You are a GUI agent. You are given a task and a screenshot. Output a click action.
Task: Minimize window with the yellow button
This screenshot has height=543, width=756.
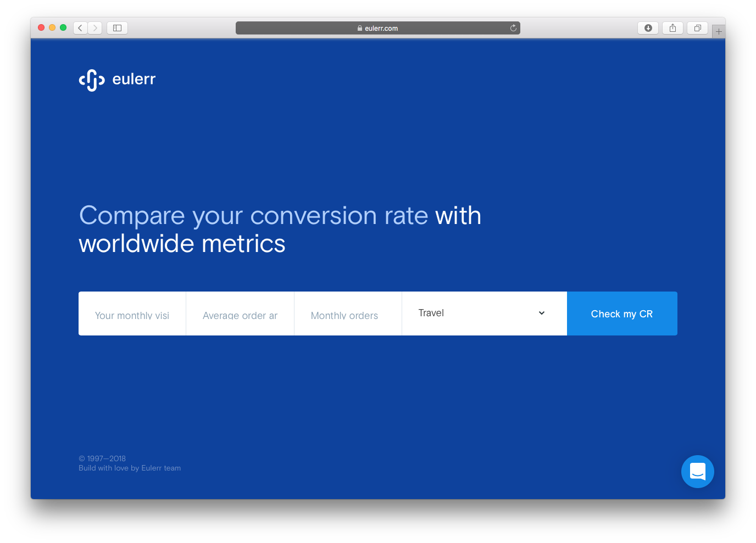pos(52,27)
